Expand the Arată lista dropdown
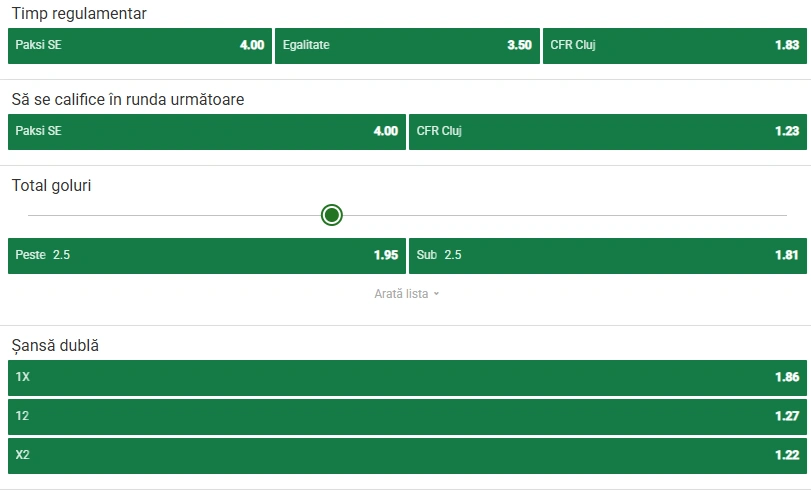Screen dimensions: 811x491 [407, 294]
